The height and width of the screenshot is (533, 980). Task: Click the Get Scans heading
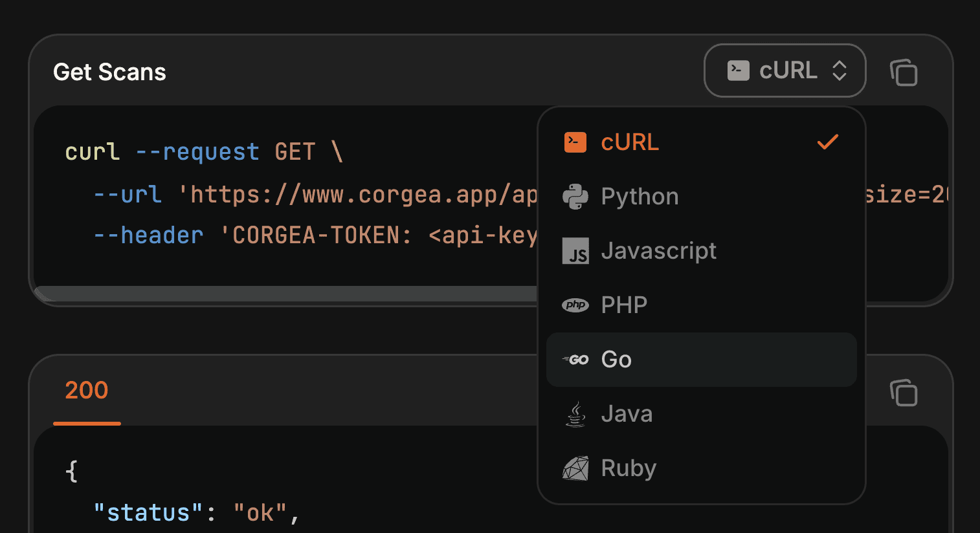[x=109, y=72]
